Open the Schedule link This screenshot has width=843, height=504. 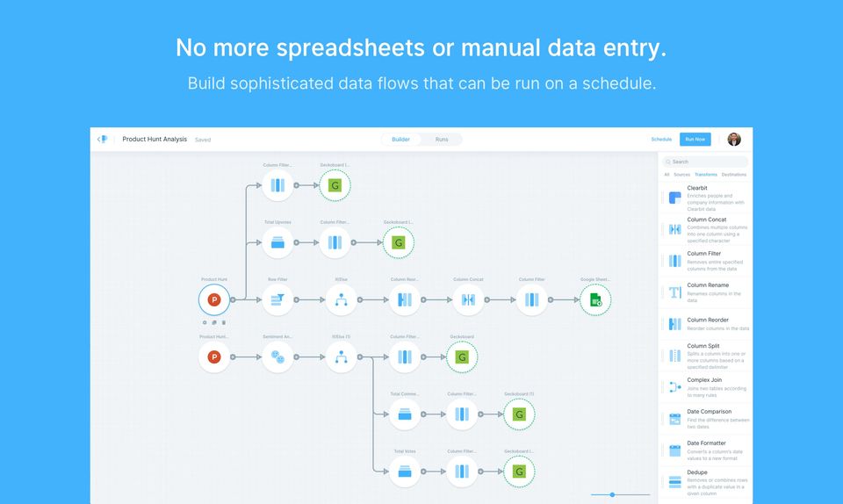[661, 139]
